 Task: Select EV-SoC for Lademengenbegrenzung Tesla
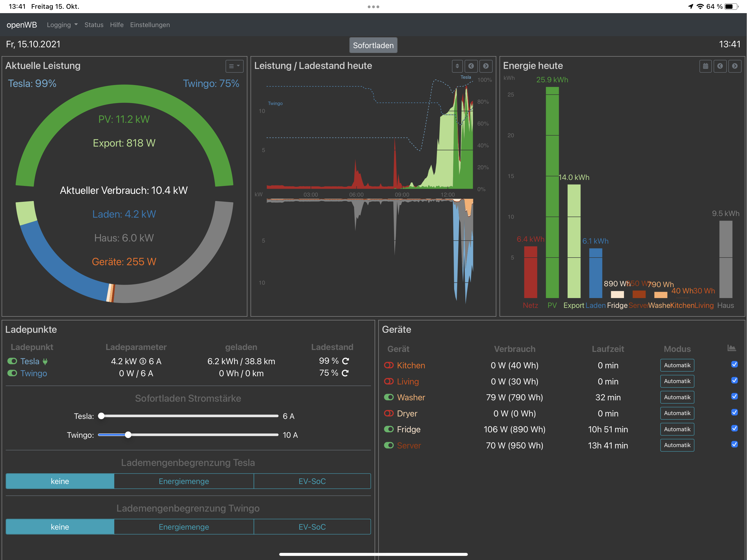point(312,481)
